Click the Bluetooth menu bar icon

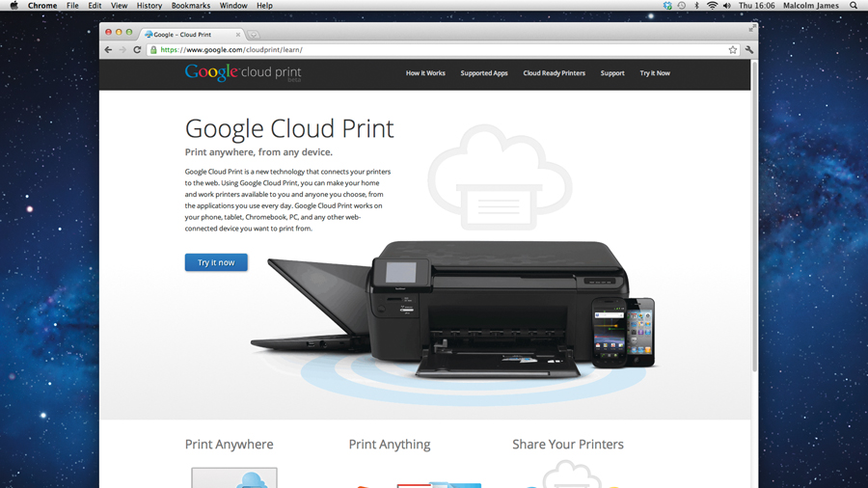click(x=697, y=6)
